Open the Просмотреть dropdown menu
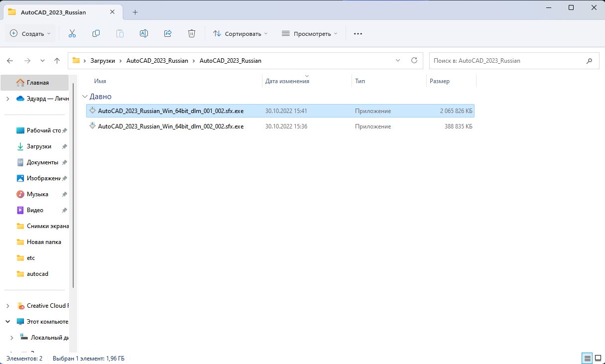Image resolution: width=605 pixels, height=364 pixels. (x=309, y=33)
